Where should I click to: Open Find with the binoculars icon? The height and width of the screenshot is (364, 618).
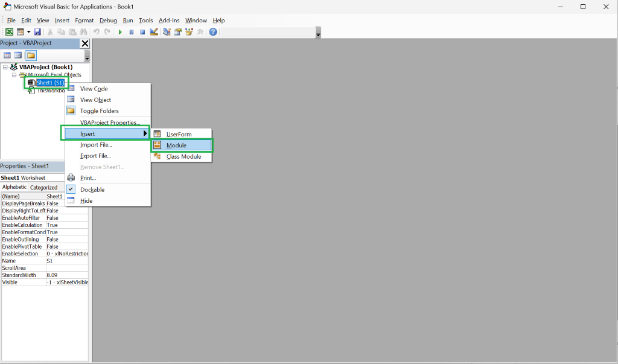(x=83, y=32)
